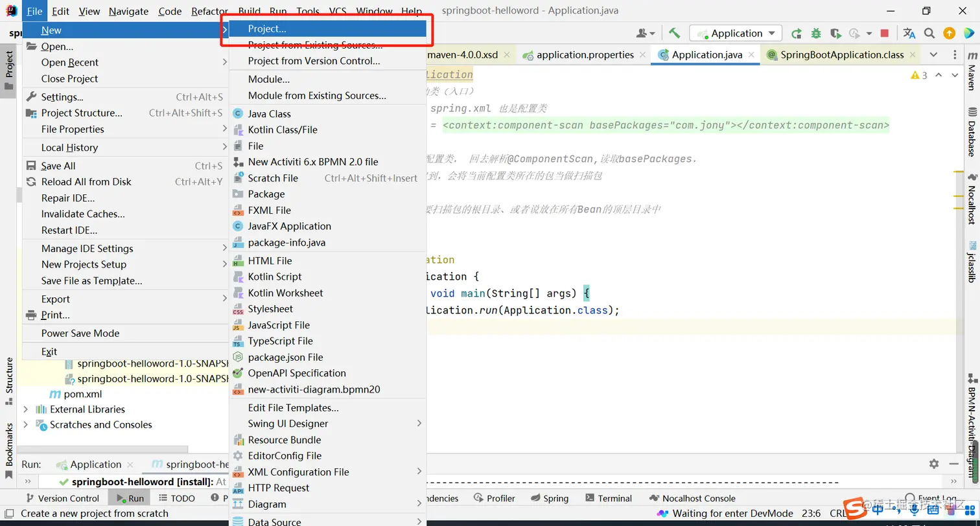
Task: Open the Application run configuration dropdown
Action: tap(736, 33)
